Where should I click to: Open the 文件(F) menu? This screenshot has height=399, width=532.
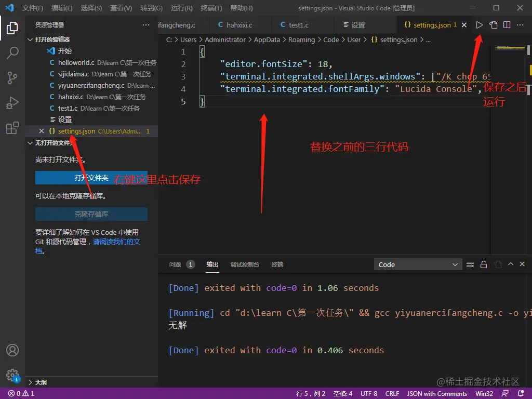(33, 8)
